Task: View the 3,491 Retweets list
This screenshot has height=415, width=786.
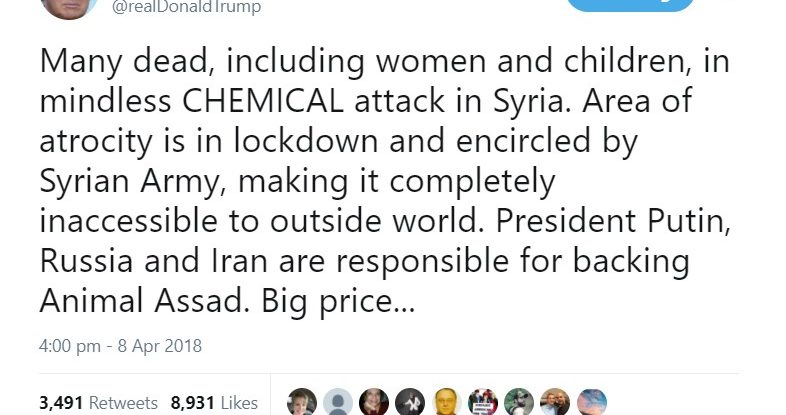Action: (x=98, y=403)
